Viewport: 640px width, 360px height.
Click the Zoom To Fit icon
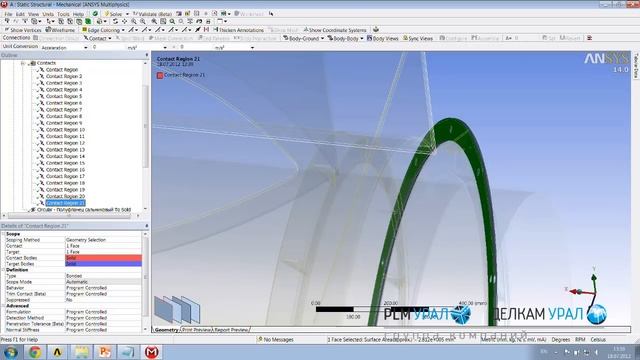pyautogui.click(x=154, y=21)
